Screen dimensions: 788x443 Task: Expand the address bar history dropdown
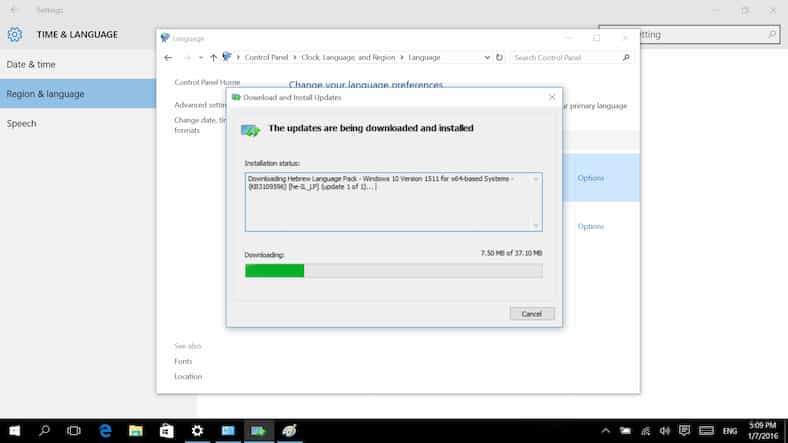pos(486,58)
